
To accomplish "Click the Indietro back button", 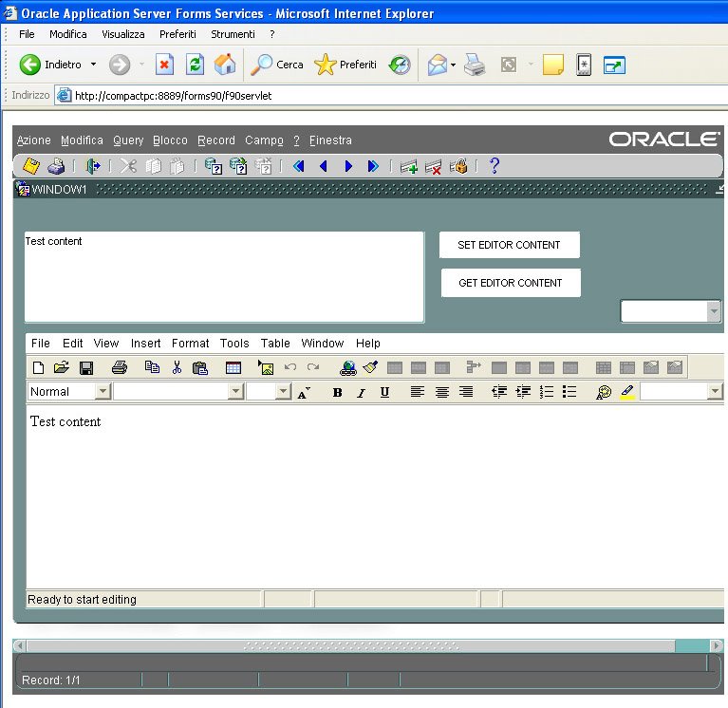I will (x=50, y=65).
